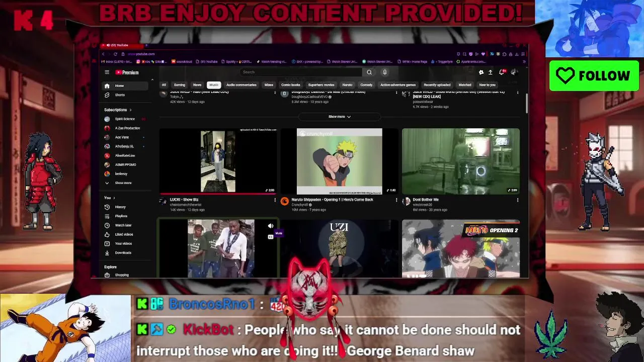Screen dimensions: 644x362
Task: Open the LUCKI - Show Biz channel avatar
Action: 163,202
